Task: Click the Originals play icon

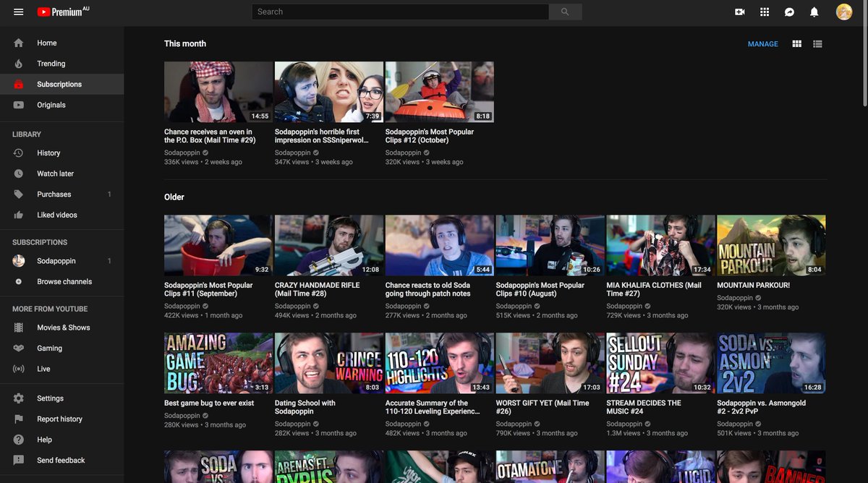Action: 19,105
